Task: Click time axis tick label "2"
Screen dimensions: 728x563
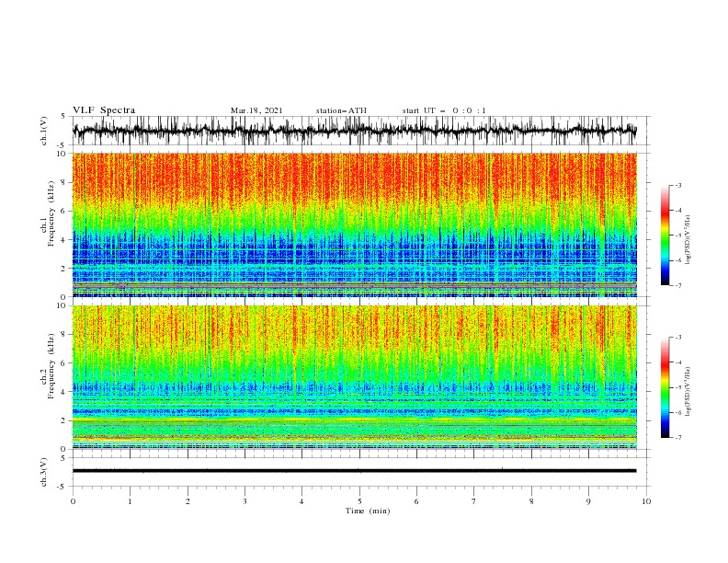Action: click(x=188, y=501)
